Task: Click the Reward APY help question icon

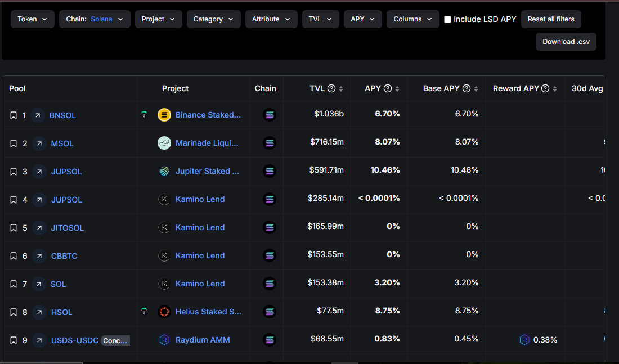Action: tap(545, 88)
